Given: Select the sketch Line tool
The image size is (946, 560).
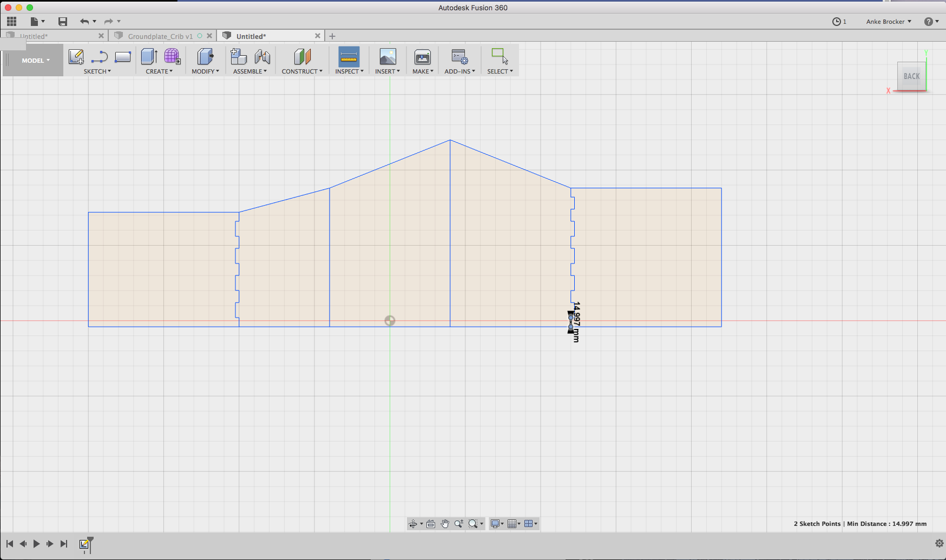Looking at the screenshot, I should 100,57.
